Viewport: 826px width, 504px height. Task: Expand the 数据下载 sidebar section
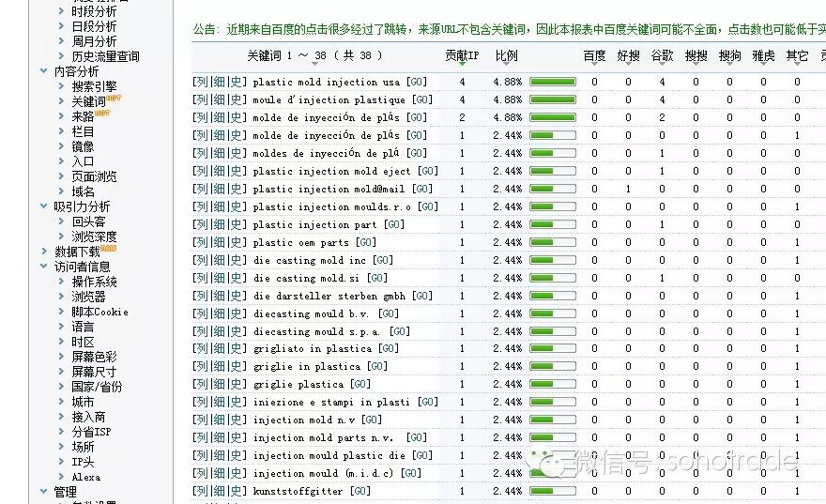click(x=44, y=252)
